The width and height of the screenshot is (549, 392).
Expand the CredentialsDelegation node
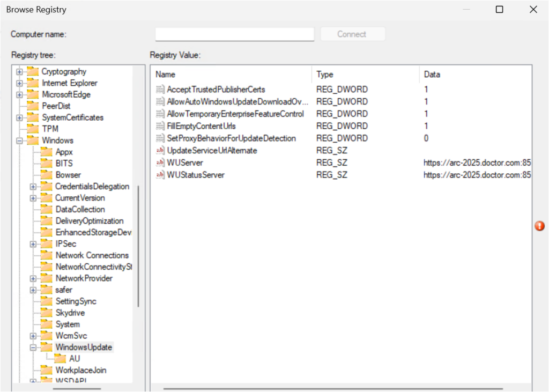click(x=33, y=187)
